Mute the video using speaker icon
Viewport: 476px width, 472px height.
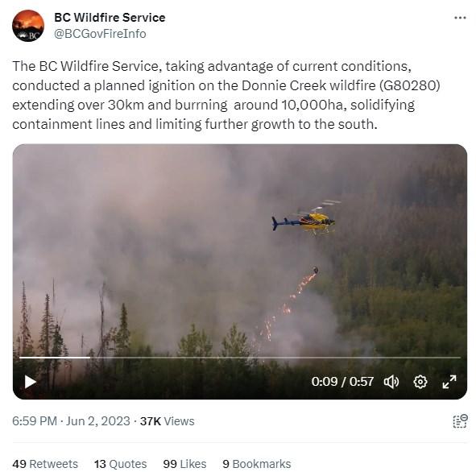click(x=391, y=382)
